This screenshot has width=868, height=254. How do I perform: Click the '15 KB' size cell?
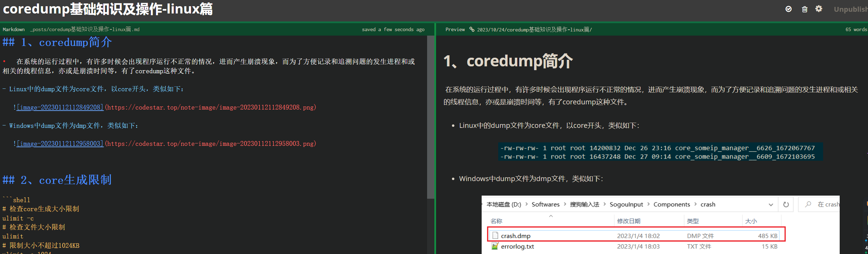(x=770, y=246)
